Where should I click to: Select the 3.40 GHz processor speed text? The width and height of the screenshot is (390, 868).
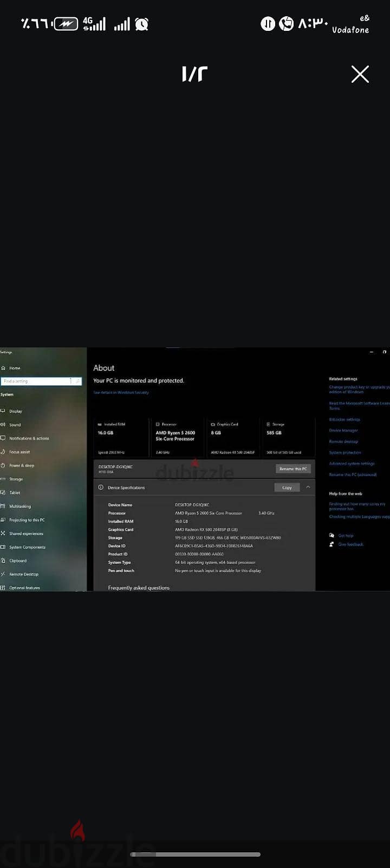266,513
